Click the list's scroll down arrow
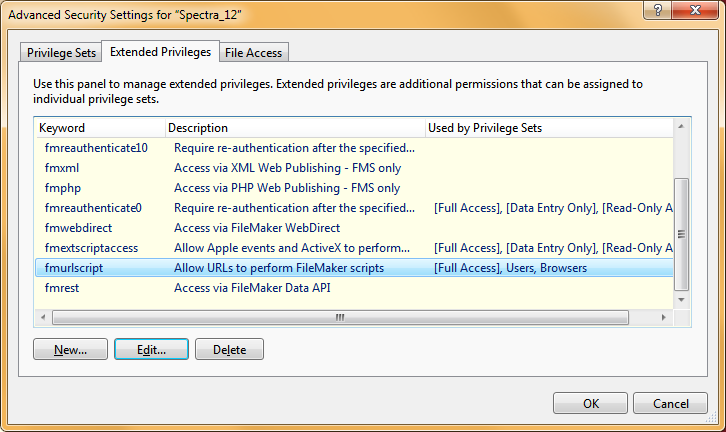This screenshot has width=726, height=432. 681,300
